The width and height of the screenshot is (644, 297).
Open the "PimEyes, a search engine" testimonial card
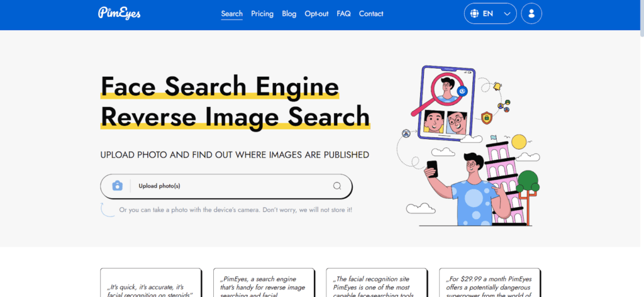coord(264,283)
